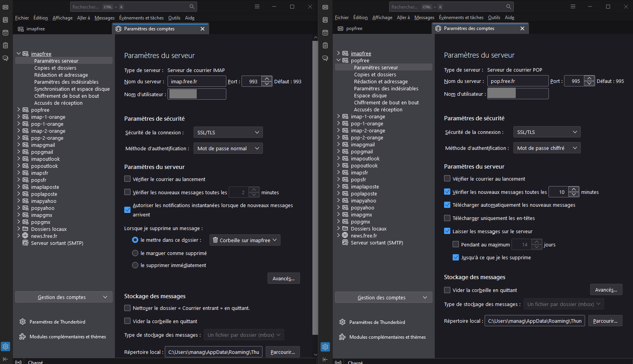
Task: Open Tasks icon in right window sidebar
Action: point(325,46)
